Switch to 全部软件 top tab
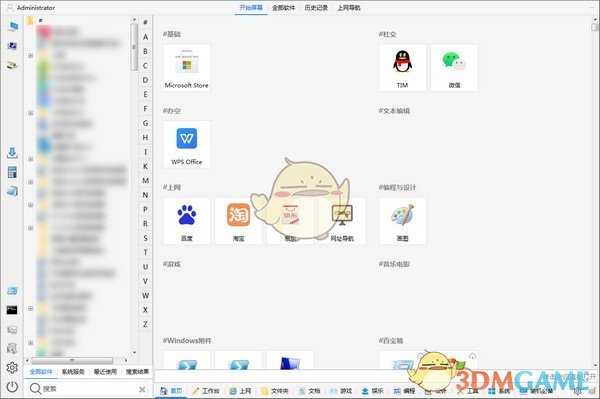 [x=284, y=8]
